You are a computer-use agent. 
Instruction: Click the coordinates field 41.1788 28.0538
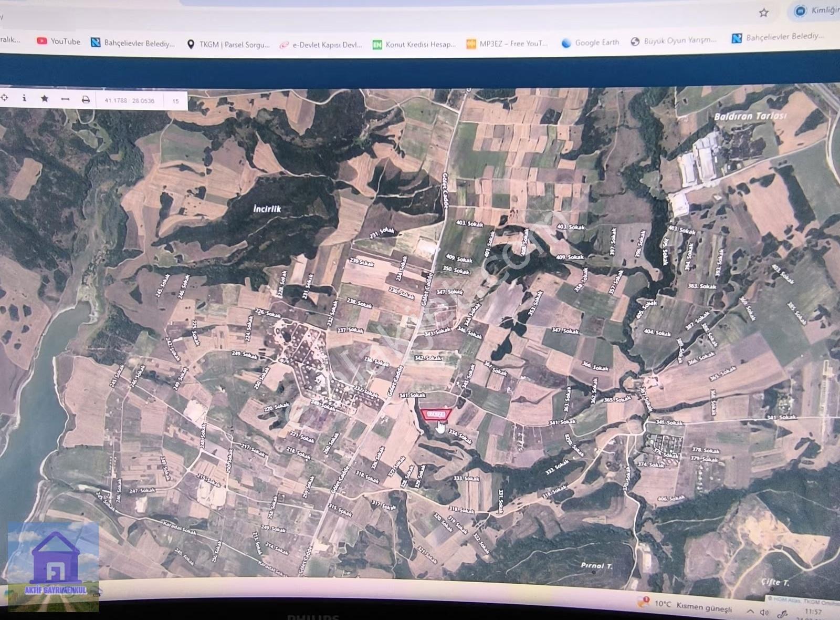coord(130,100)
